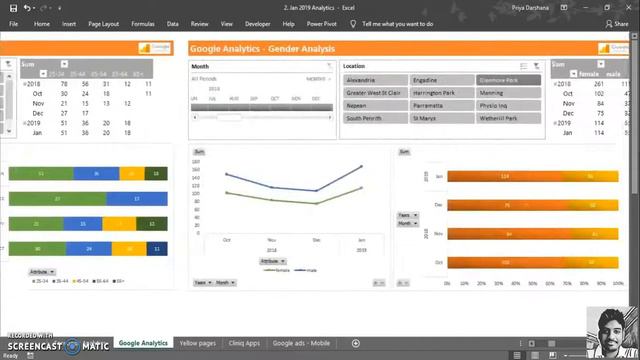Toggle the St Marys location filter

442,118
